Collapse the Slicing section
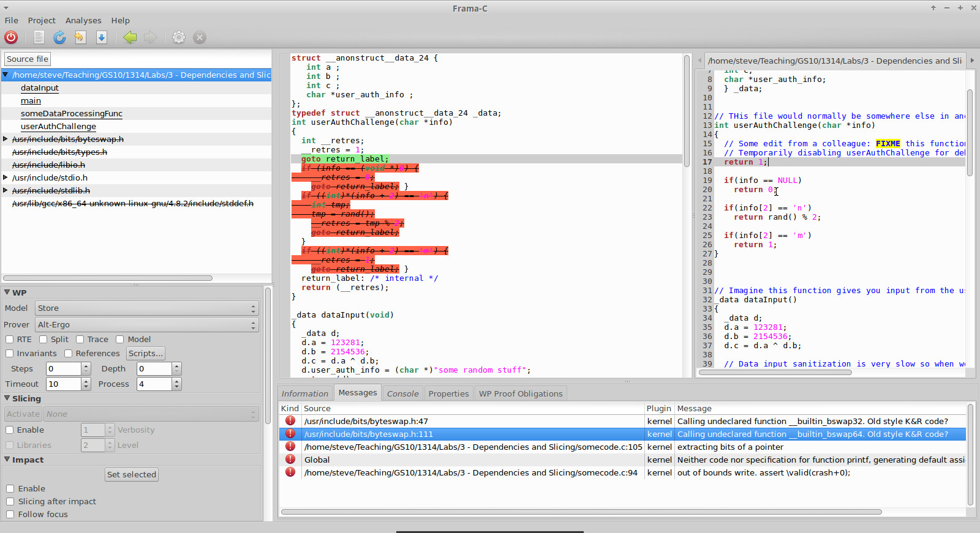This screenshot has height=533, width=980. pyautogui.click(x=7, y=398)
